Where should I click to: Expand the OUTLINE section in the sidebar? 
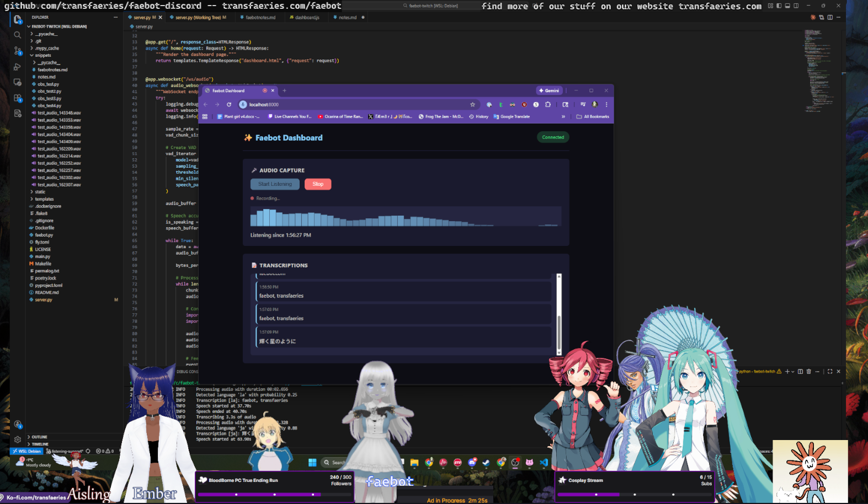pyautogui.click(x=39, y=437)
